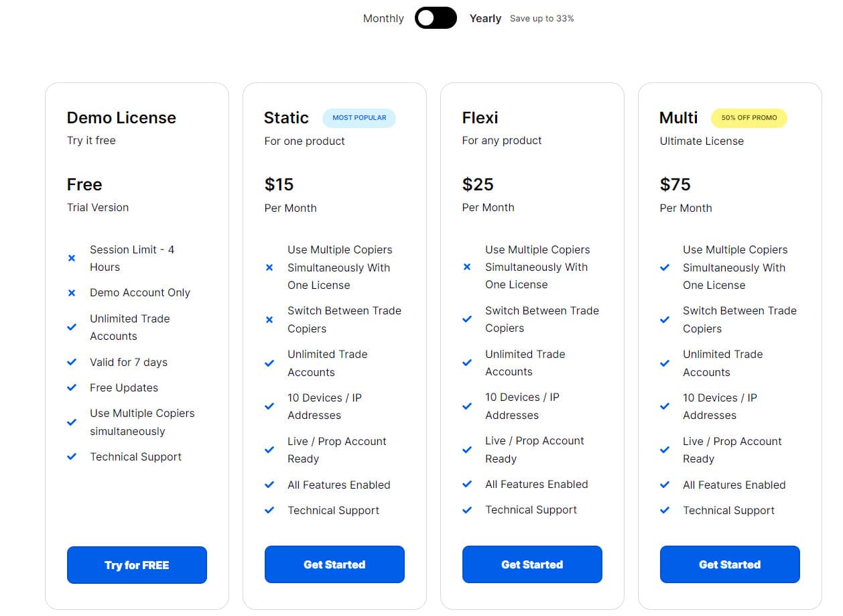Image resolution: width=843 pixels, height=616 pixels.
Task: Click checkmark beside Multi's Use Multiple Copiers
Action: point(665,267)
